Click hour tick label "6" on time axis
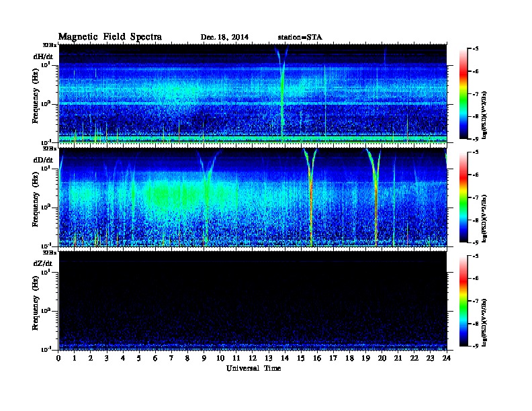Image resolution: width=532 pixels, height=411 pixels. pos(155,358)
